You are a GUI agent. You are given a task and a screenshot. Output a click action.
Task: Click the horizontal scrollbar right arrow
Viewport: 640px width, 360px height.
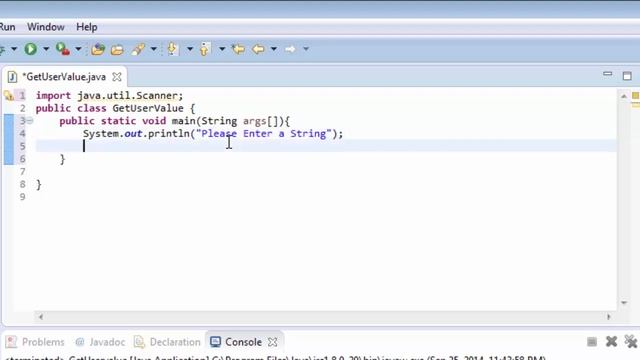609,316
